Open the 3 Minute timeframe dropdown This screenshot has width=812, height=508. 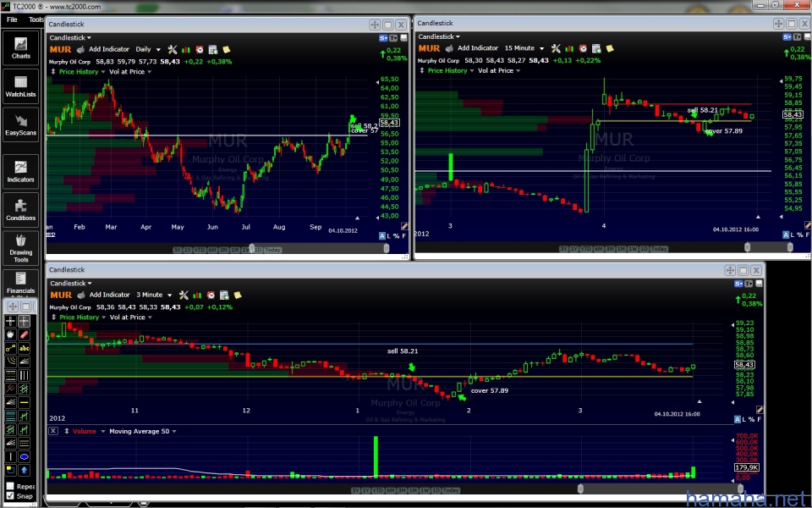154,295
